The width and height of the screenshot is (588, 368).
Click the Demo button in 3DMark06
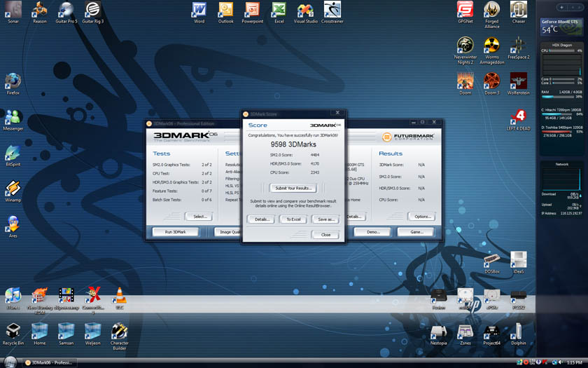pyautogui.click(x=372, y=232)
